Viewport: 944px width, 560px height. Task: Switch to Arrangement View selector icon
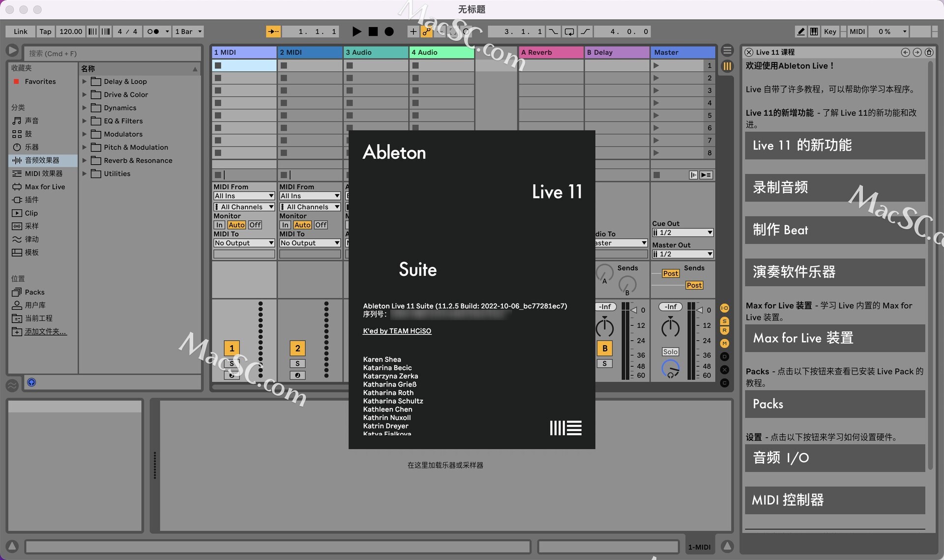[x=727, y=51]
